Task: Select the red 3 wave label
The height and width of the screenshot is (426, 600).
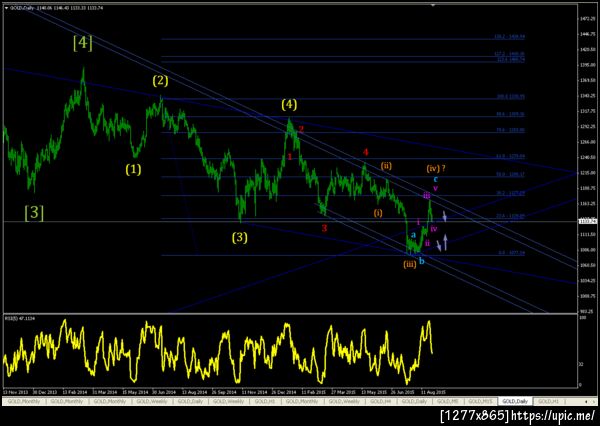Action: (324, 229)
